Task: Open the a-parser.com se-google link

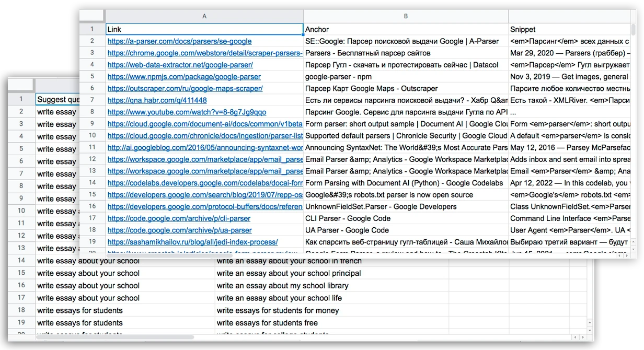Action: tap(179, 41)
